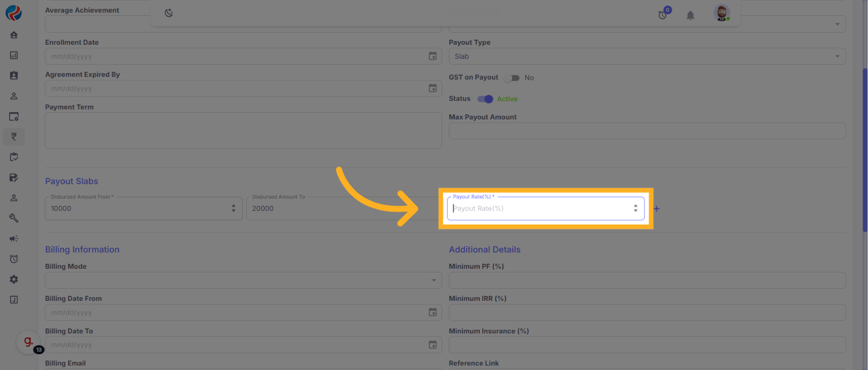The image size is (868, 370).
Task: Click the Payout Rate(%) stepper arrows
Action: pos(635,208)
